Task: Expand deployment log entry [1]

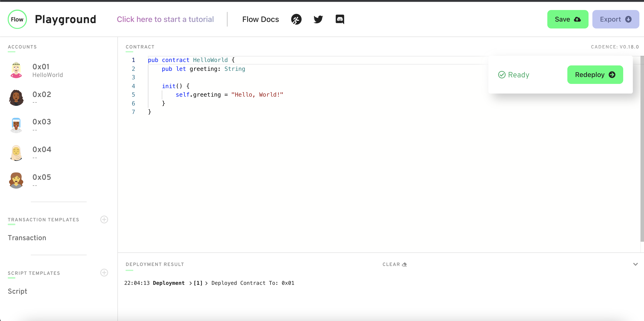Action: [x=198, y=283]
